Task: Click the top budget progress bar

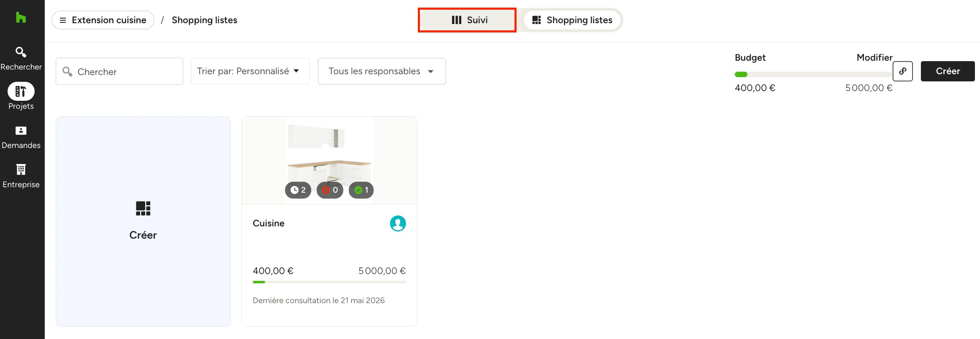Action: coord(813,75)
